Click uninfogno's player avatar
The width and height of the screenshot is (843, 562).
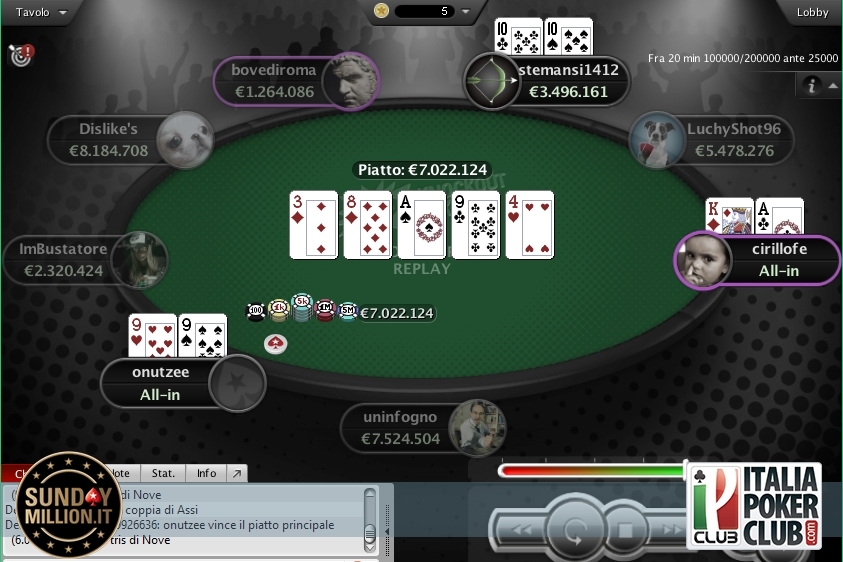point(476,428)
